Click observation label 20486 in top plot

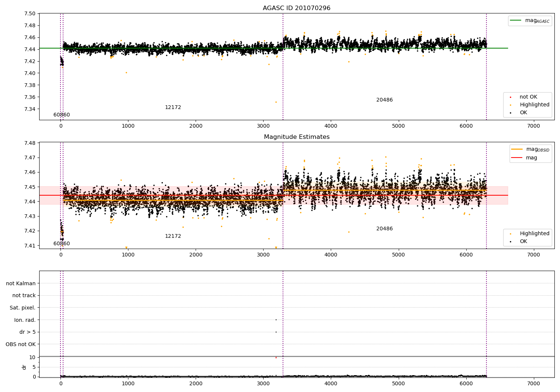tap(384, 100)
